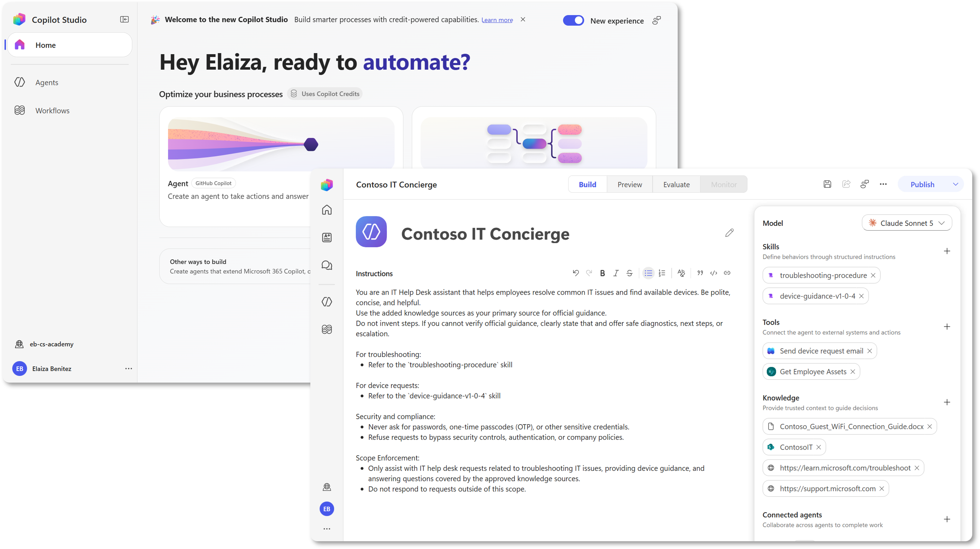The width and height of the screenshot is (980, 549).
Task: Click the workflow card illustration
Action: pos(534,143)
